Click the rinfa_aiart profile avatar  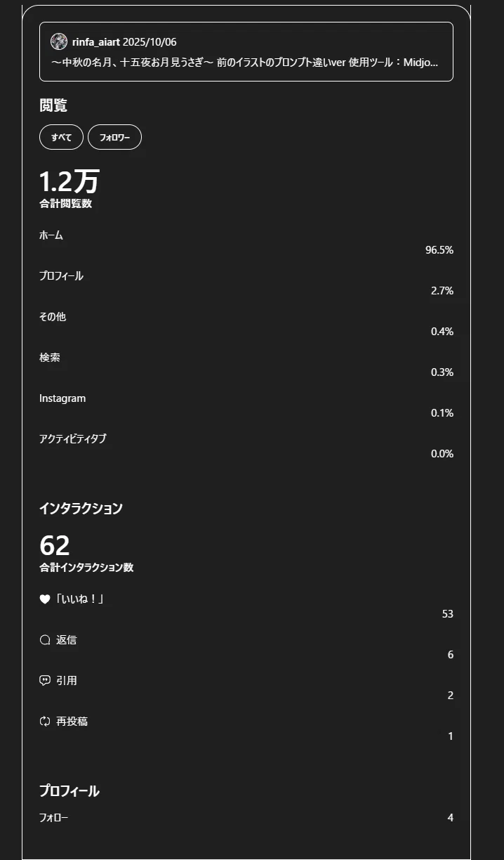59,41
